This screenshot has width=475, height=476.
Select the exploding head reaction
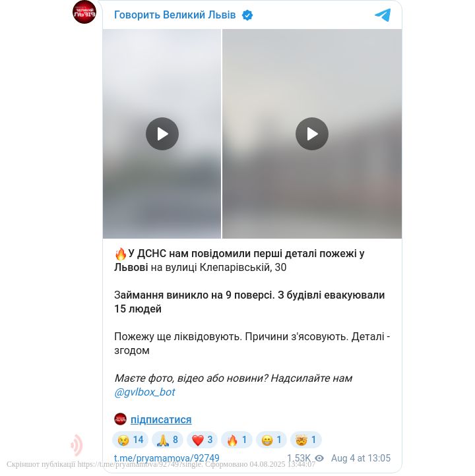pyautogui.click(x=306, y=440)
